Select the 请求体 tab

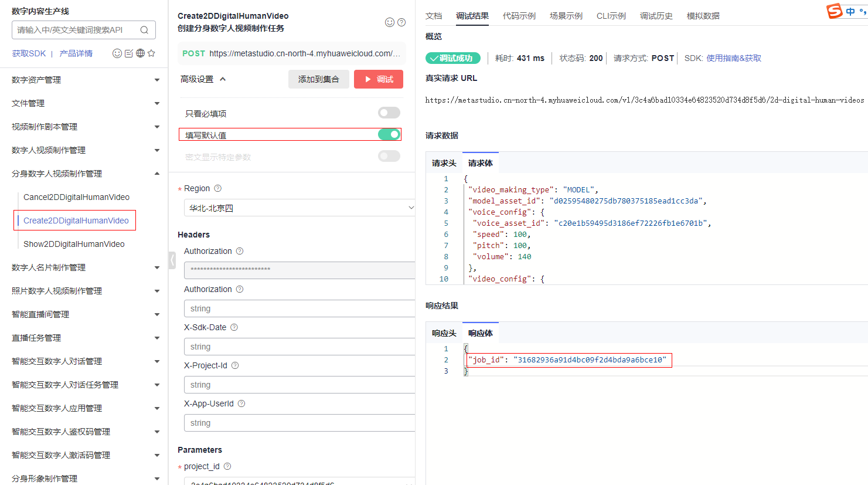pos(481,163)
